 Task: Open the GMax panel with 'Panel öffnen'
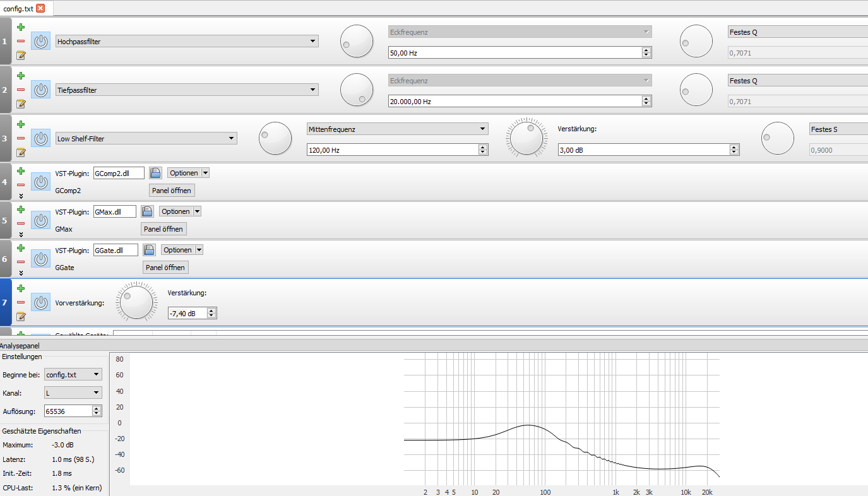pyautogui.click(x=163, y=228)
